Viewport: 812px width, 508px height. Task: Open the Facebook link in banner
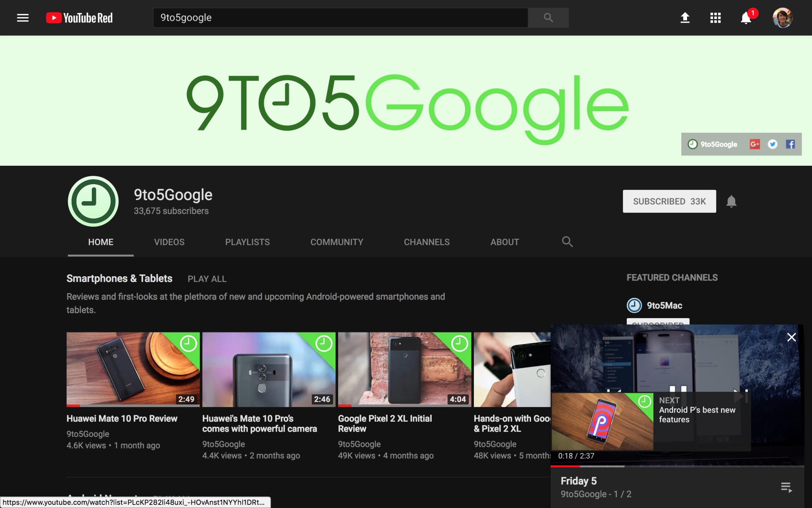(x=790, y=144)
